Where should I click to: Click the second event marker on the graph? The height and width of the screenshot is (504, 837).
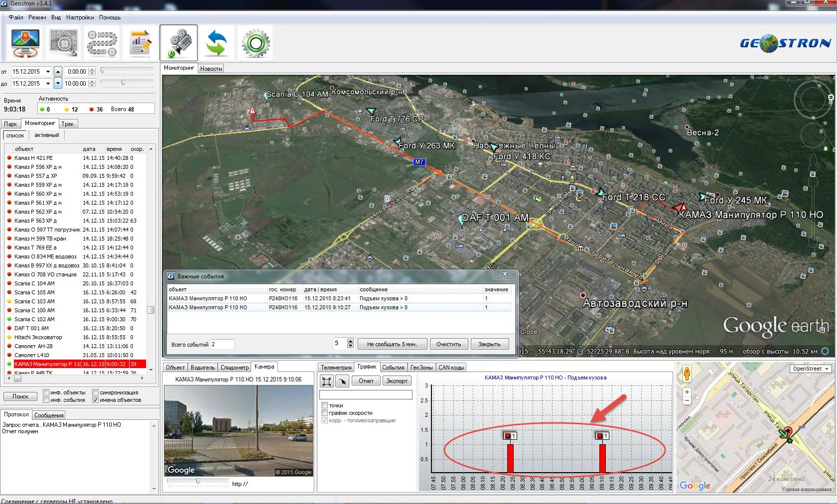(602, 436)
